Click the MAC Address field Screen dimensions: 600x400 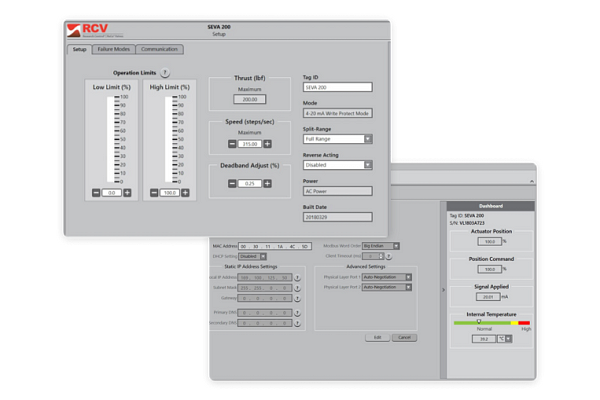[x=275, y=246]
